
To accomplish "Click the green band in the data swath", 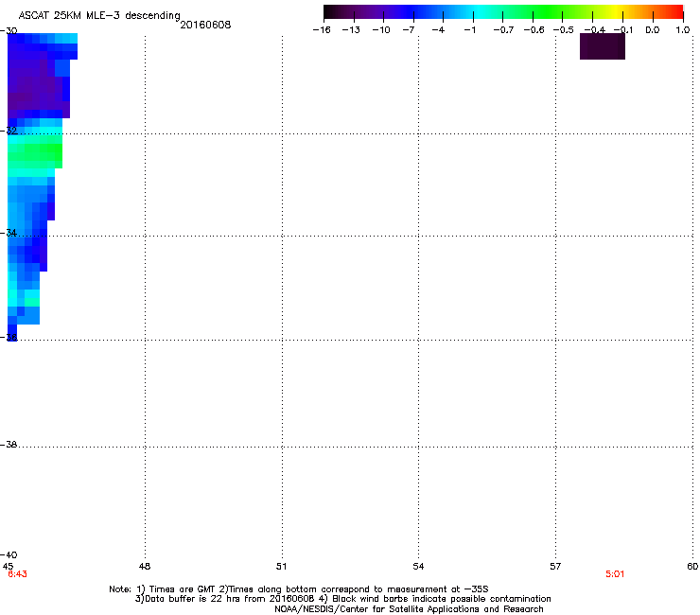I will pyautogui.click(x=35, y=151).
